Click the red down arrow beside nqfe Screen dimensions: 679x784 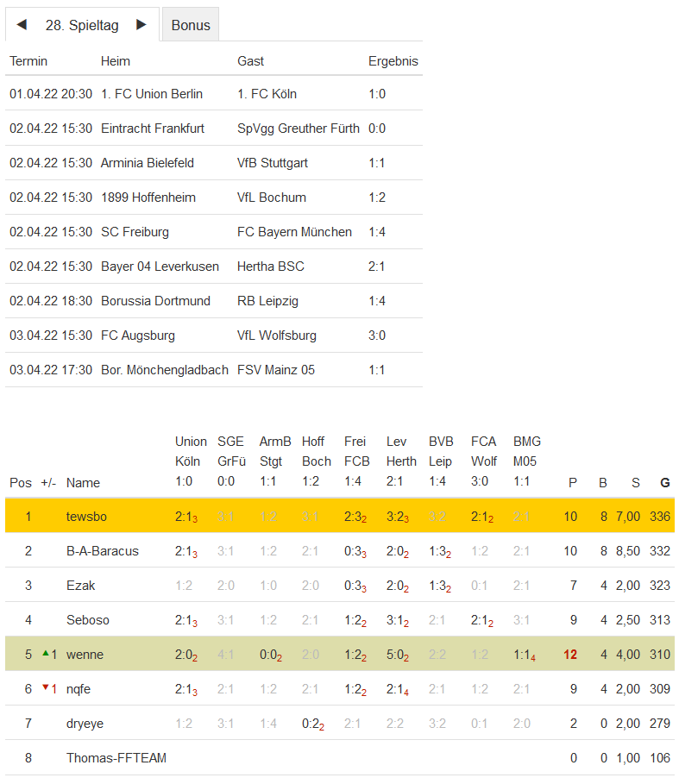pos(46,688)
